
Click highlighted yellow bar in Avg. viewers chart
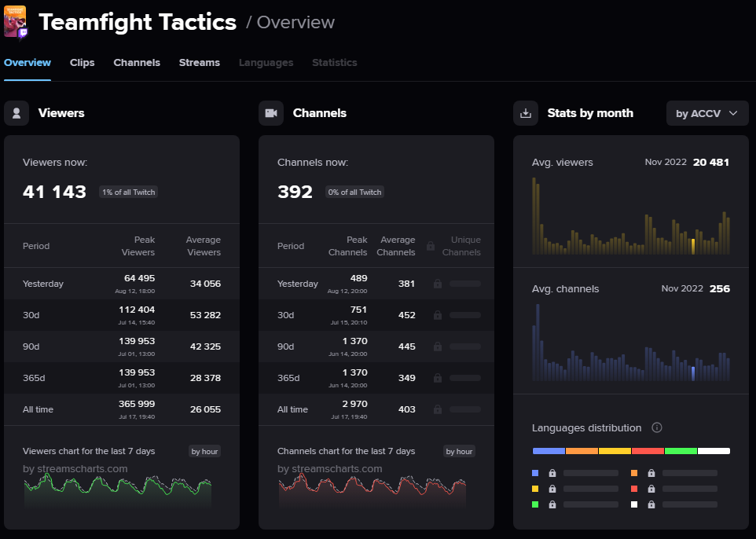(693, 247)
